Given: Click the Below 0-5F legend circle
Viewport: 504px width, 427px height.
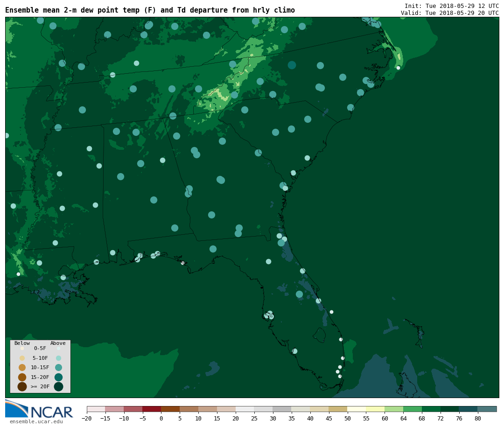Looking at the screenshot, I should coord(22,348).
